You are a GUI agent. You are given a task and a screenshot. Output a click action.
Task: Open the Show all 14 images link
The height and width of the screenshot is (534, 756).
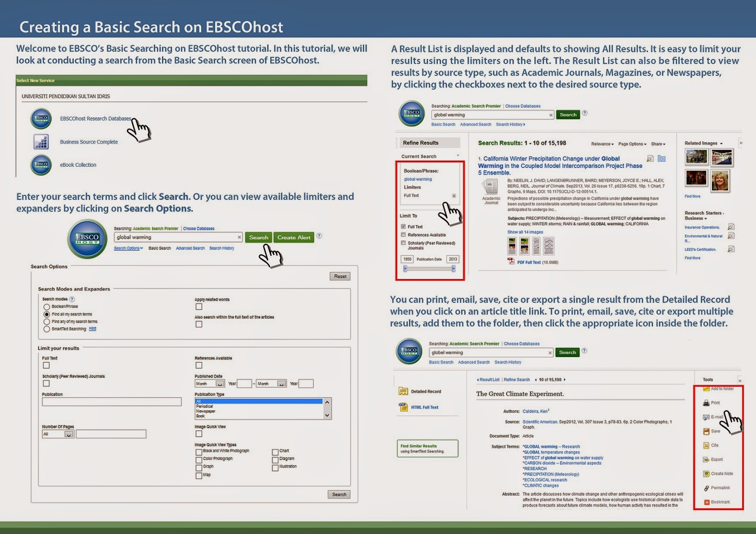pyautogui.click(x=525, y=232)
